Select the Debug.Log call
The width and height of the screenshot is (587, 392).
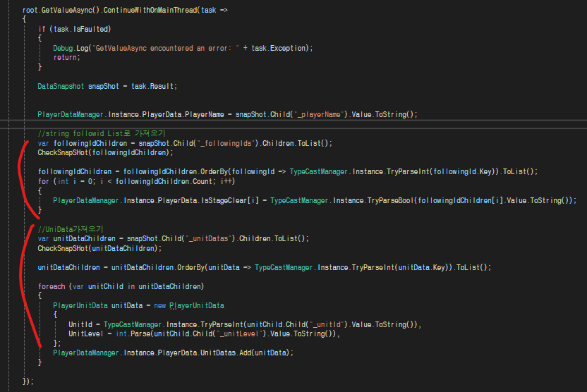pyautogui.click(x=71, y=48)
